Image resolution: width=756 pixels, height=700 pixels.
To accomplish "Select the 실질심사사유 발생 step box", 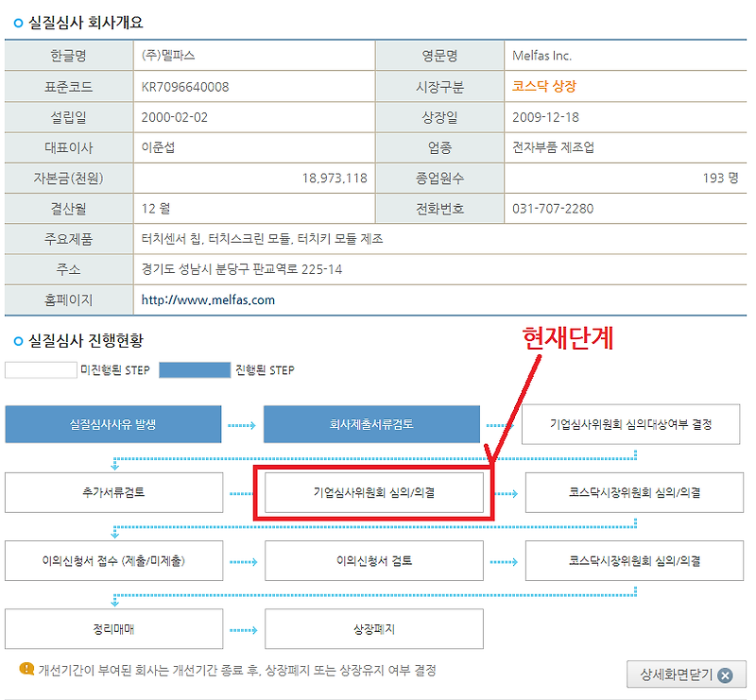I will tap(113, 424).
